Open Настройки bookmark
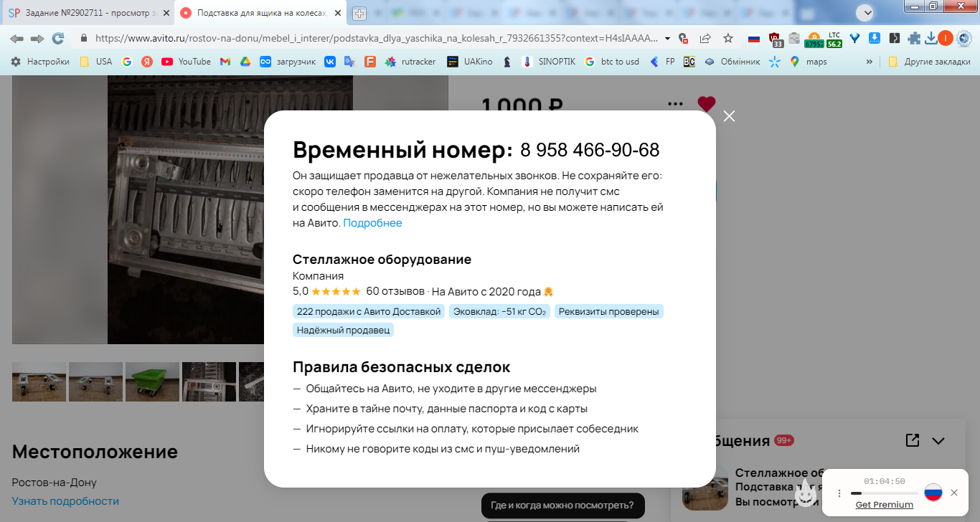The height and width of the screenshot is (522, 980). tap(40, 62)
